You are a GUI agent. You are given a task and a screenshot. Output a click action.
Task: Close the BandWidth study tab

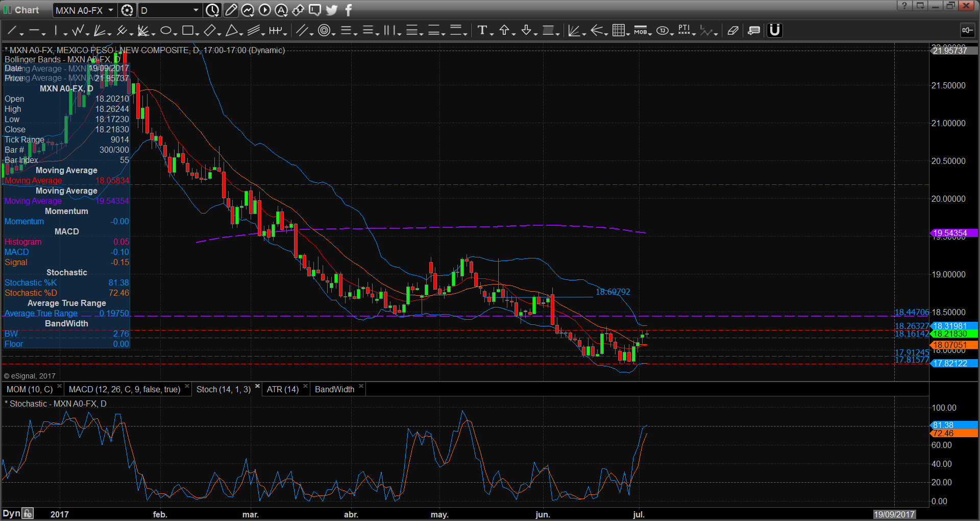pyautogui.click(x=361, y=386)
